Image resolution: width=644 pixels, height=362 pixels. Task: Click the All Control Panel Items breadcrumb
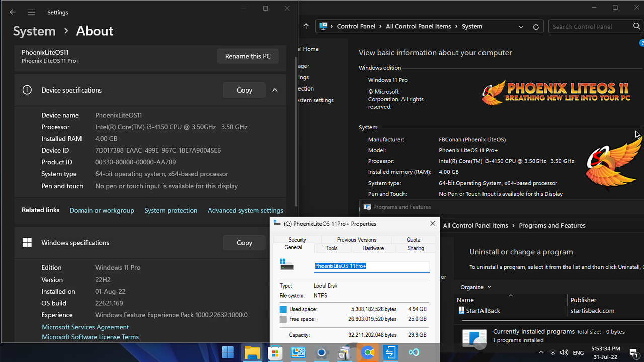[419, 26]
